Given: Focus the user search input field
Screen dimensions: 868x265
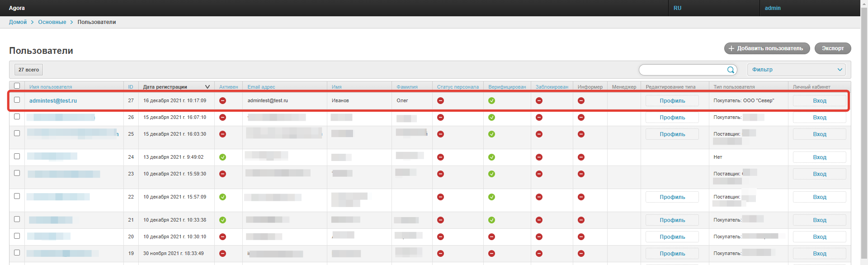Looking at the screenshot, I should click(682, 70).
